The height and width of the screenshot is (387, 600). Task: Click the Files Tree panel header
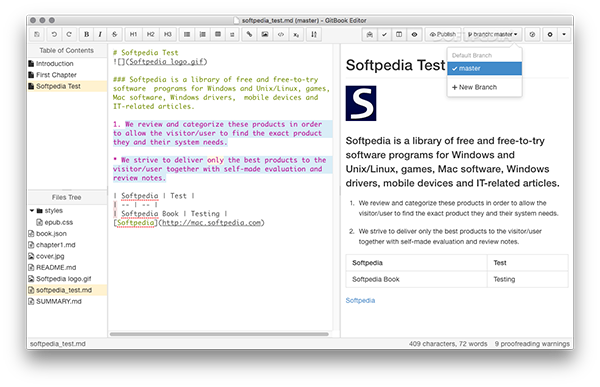(67, 198)
